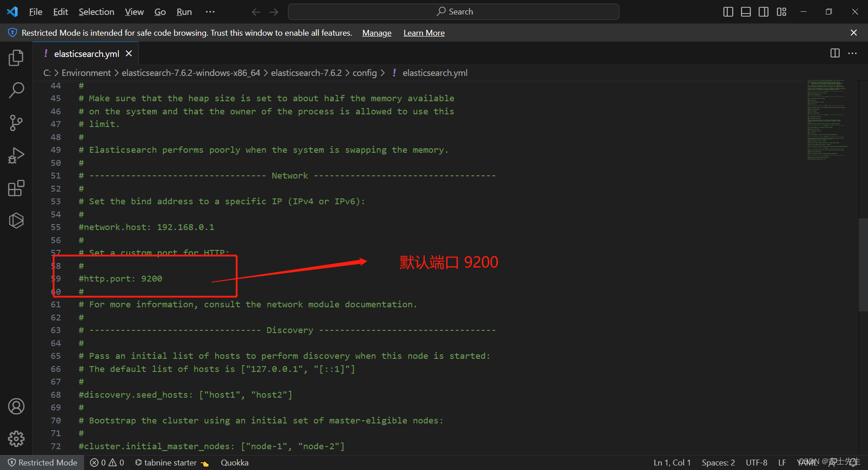
Task: Click the minimap code overview
Action: (827, 120)
